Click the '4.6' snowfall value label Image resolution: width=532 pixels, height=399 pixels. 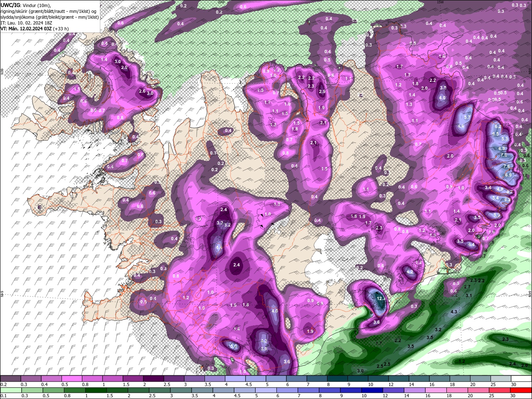461,126
